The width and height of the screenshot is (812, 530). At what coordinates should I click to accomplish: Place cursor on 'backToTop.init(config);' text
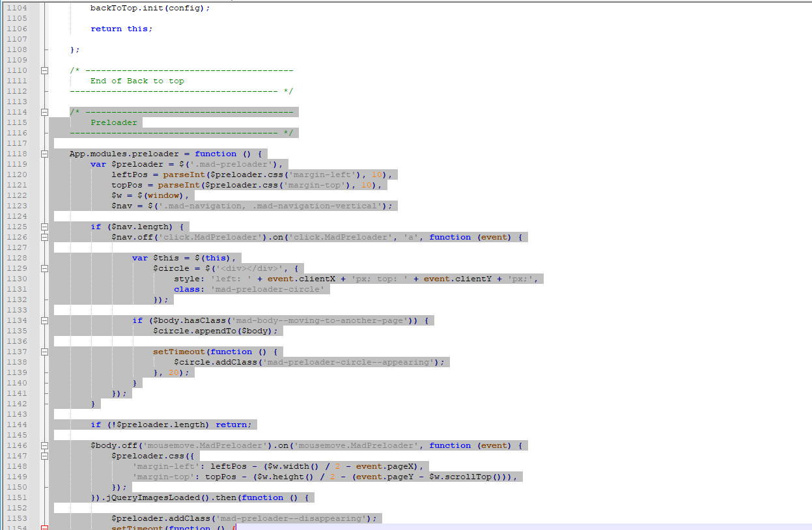(x=150, y=8)
